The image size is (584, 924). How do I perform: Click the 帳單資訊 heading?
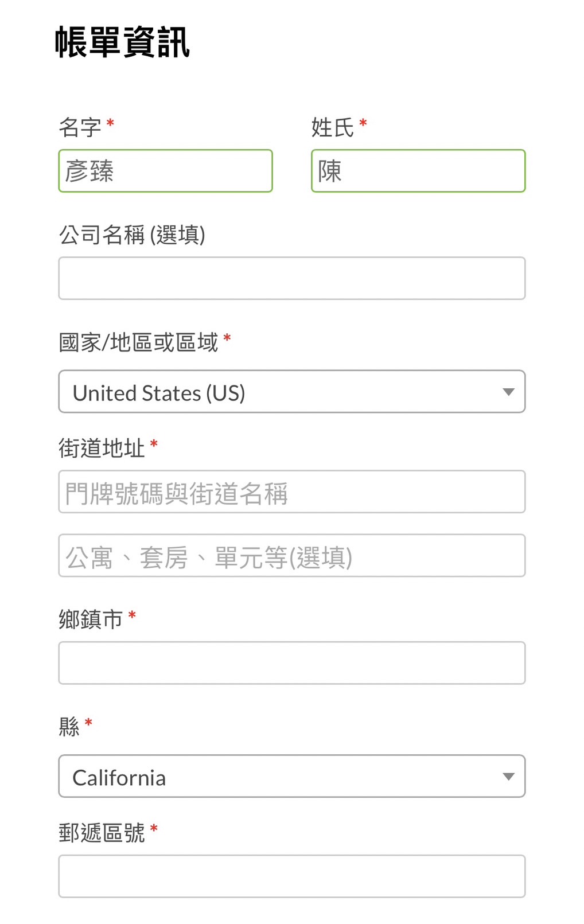pos(122,42)
